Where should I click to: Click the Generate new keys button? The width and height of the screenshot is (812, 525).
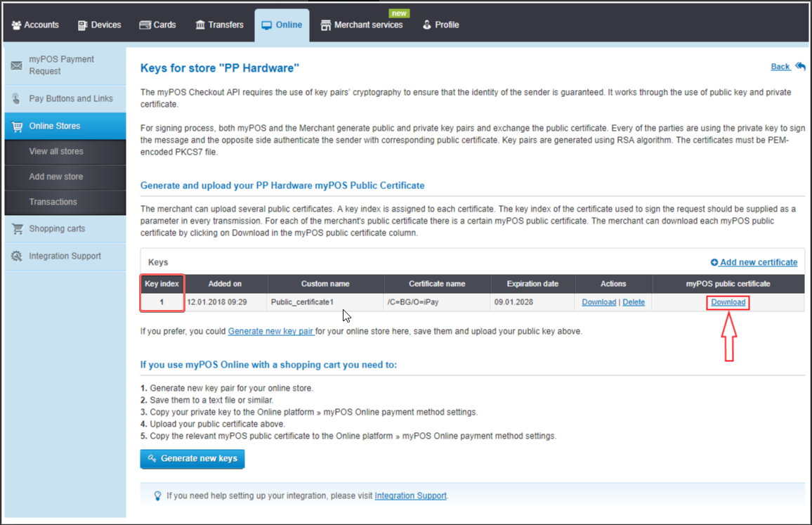point(192,459)
